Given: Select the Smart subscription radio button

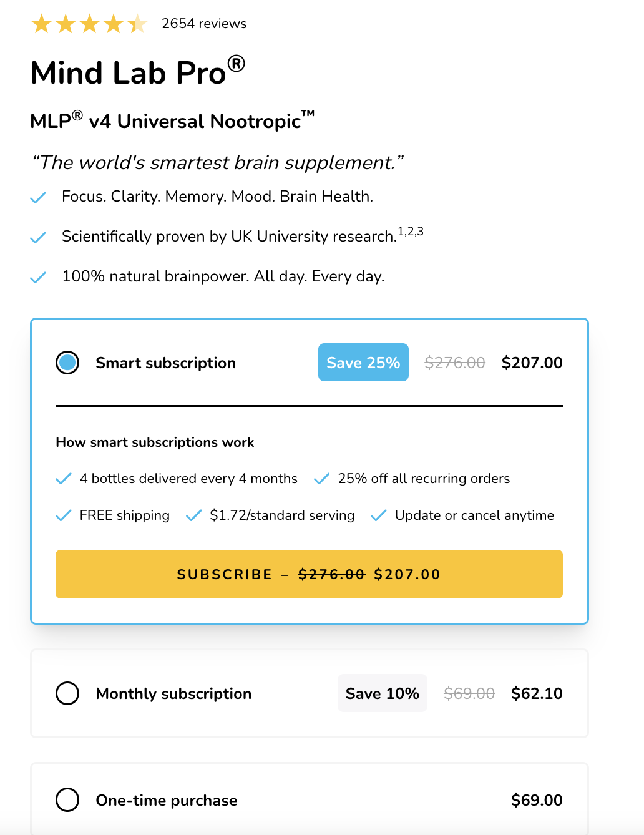Looking at the screenshot, I should pyautogui.click(x=67, y=362).
